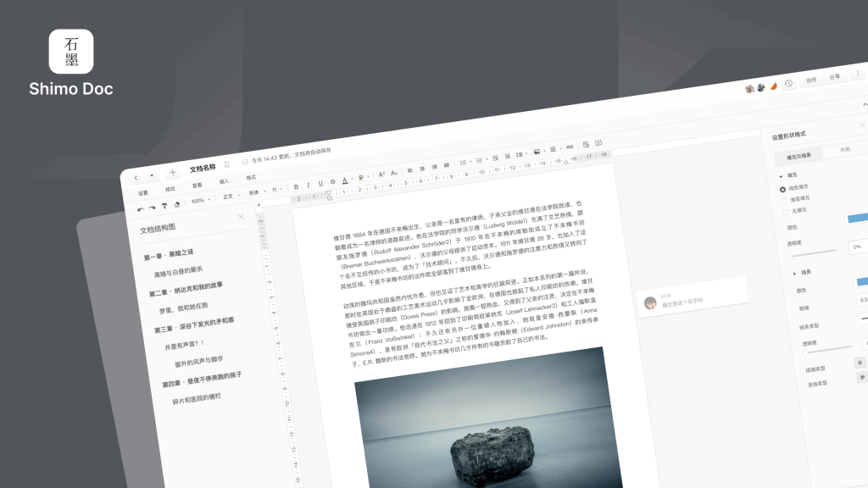Select the clear formatting eraser icon
The width and height of the screenshot is (868, 488).
177,204
